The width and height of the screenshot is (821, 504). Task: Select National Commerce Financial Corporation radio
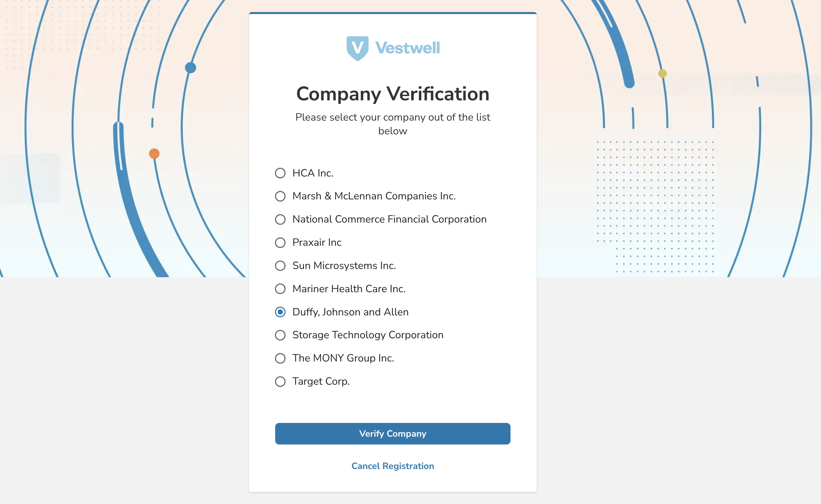pyautogui.click(x=280, y=219)
